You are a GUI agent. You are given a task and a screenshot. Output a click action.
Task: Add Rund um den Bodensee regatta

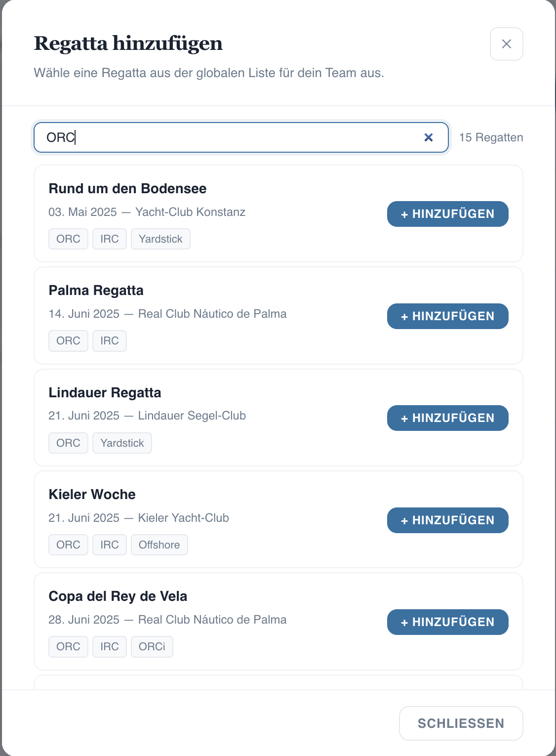pyautogui.click(x=447, y=214)
